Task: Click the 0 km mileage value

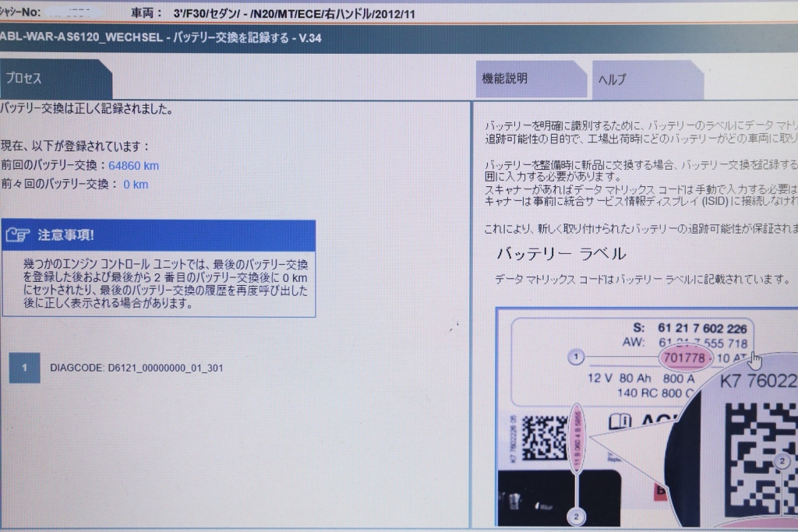Action: (136, 185)
